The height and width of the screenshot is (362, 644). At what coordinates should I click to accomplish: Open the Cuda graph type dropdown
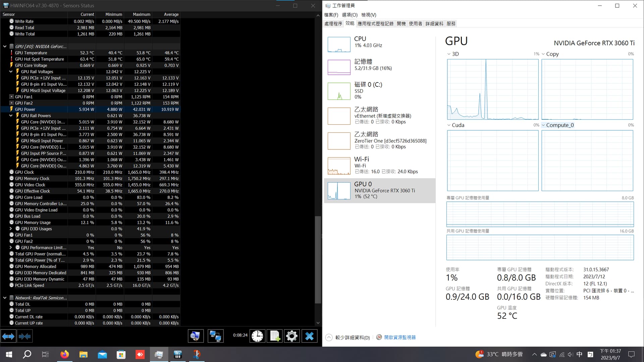[x=449, y=125]
